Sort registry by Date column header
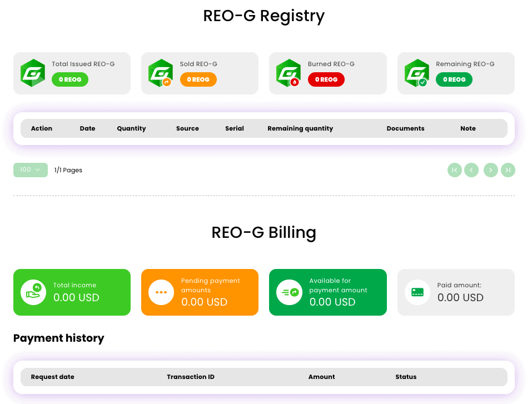This screenshot has height=404, width=532. pyautogui.click(x=87, y=128)
